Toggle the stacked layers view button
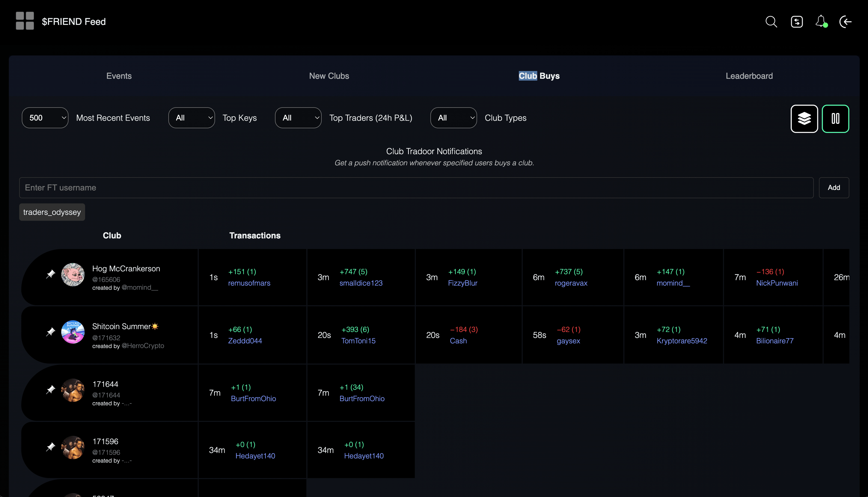This screenshot has width=868, height=497. pyautogui.click(x=804, y=118)
